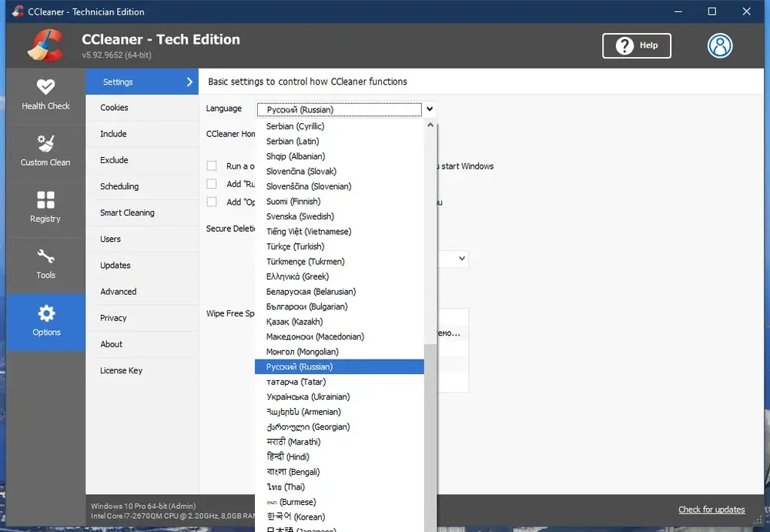Open the Health Check section

point(45,96)
